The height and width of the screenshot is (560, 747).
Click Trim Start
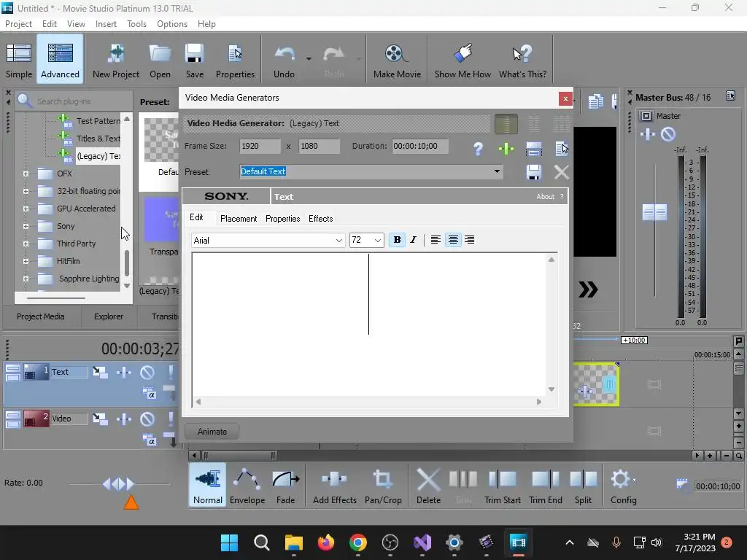[503, 486]
